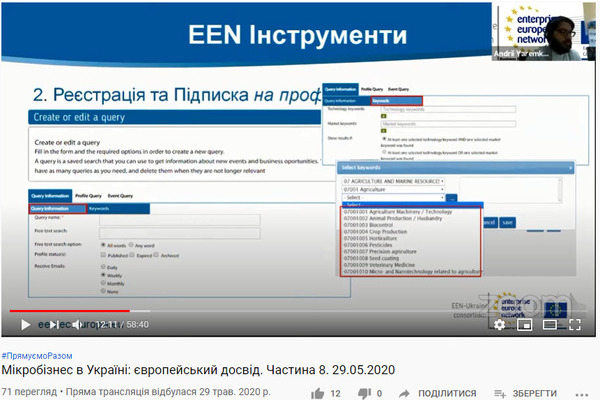Screen dimensions: 600x400
Task: Pick 07001007 Precision agriculture option
Action: 380,251
